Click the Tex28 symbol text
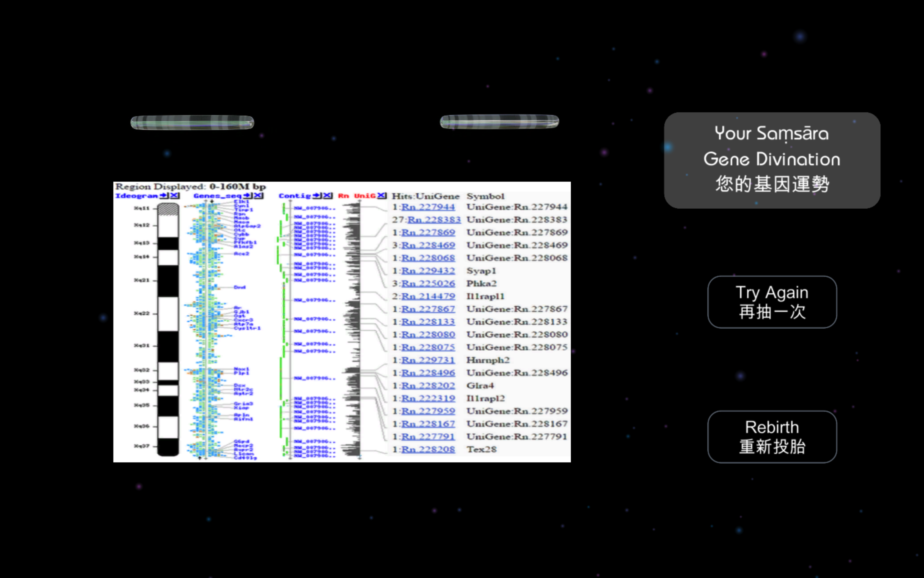Image resolution: width=924 pixels, height=578 pixels. pyautogui.click(x=482, y=449)
